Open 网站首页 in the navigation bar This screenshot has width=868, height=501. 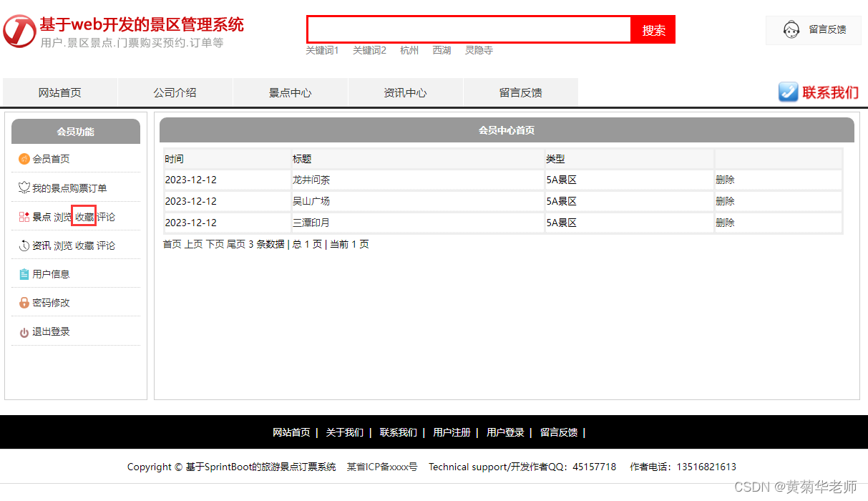click(x=60, y=92)
